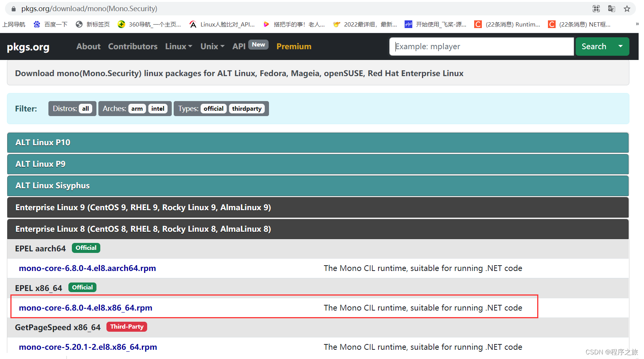
Task: Click the translate page icon
Action: coord(612,8)
